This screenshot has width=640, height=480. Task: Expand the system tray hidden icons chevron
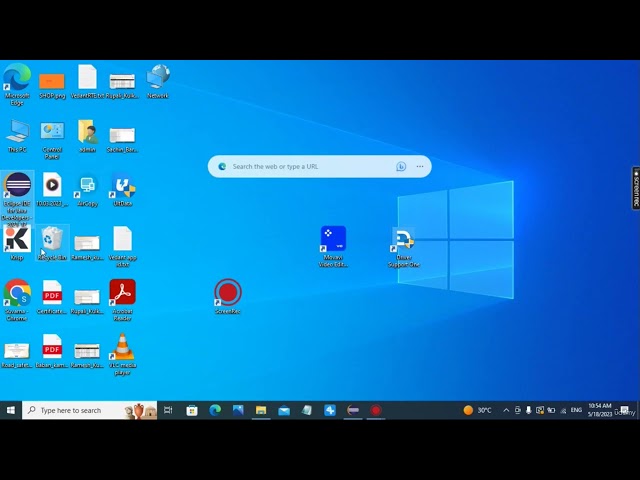pos(506,410)
